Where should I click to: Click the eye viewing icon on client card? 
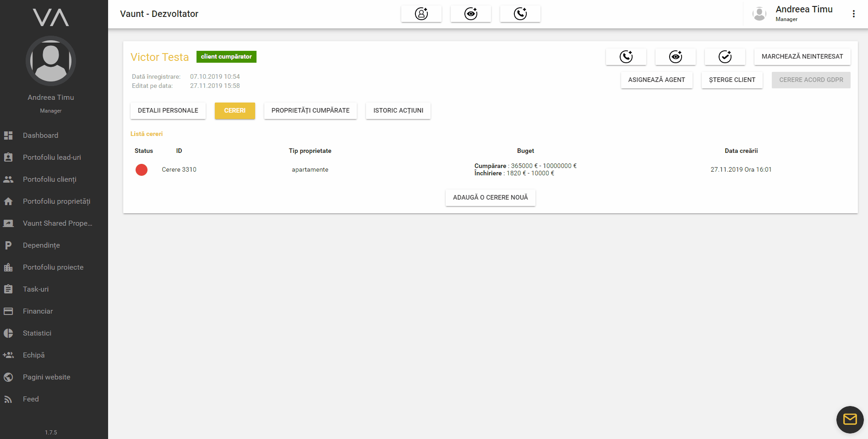click(675, 57)
